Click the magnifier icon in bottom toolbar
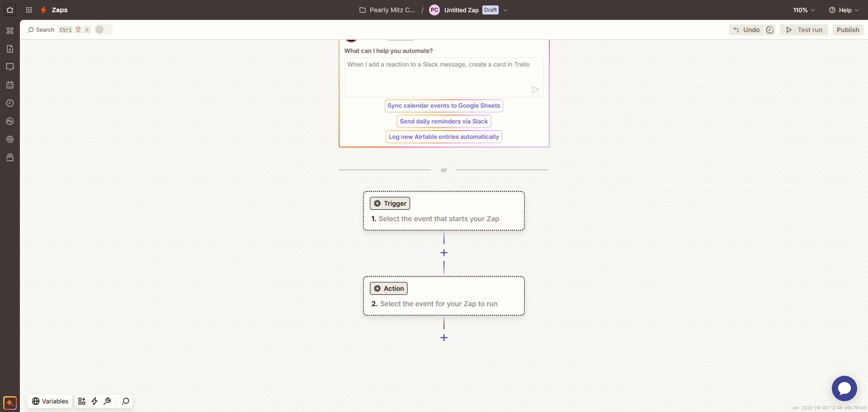 tap(126, 401)
